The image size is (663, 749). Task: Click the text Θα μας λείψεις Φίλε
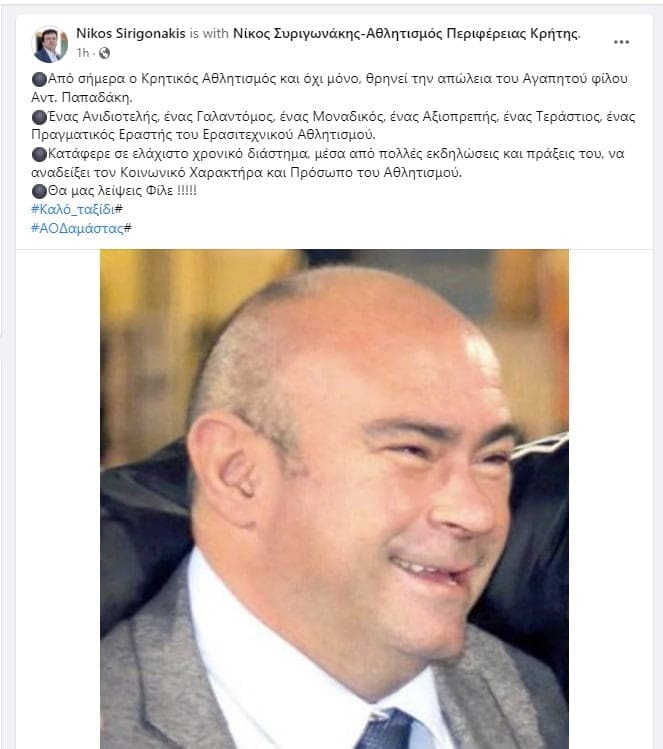coord(110,191)
